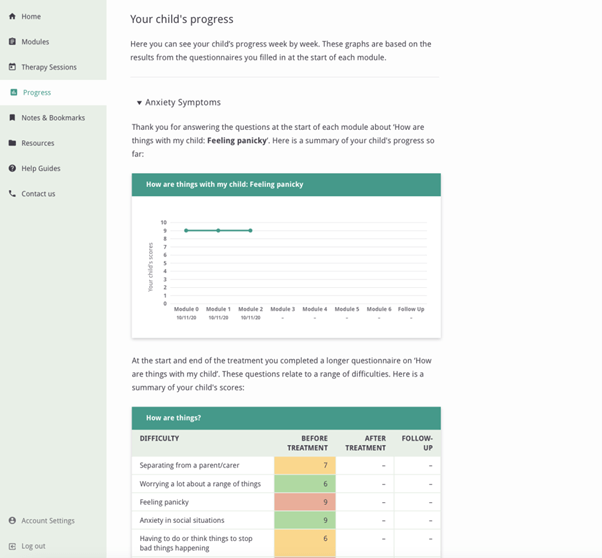This screenshot has width=602, height=558.
Task: Click the Contact us phone icon
Action: coord(12,194)
